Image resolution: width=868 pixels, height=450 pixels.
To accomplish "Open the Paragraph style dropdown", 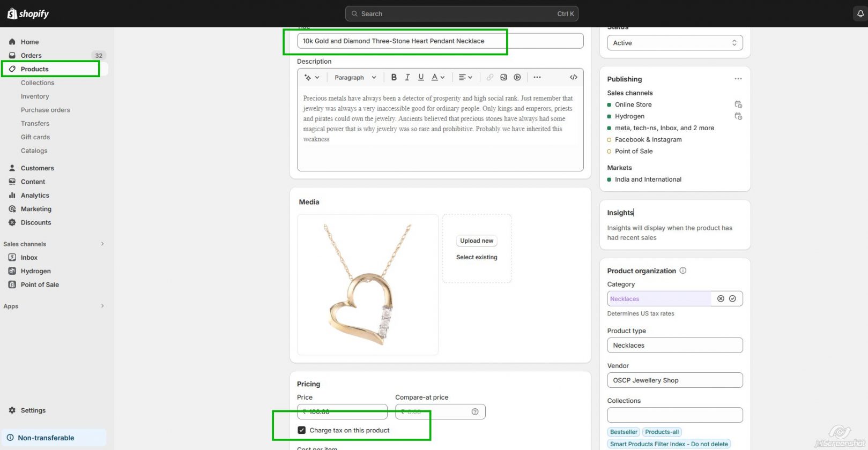I will pyautogui.click(x=355, y=77).
